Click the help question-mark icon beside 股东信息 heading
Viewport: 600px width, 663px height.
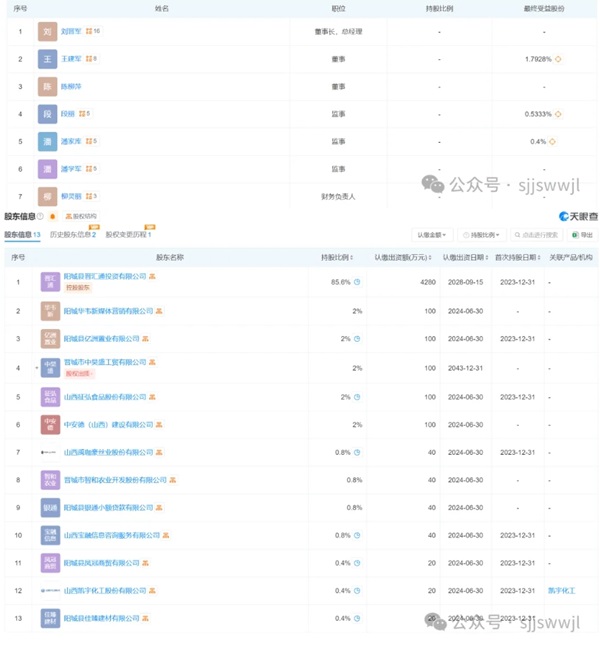pos(40,216)
